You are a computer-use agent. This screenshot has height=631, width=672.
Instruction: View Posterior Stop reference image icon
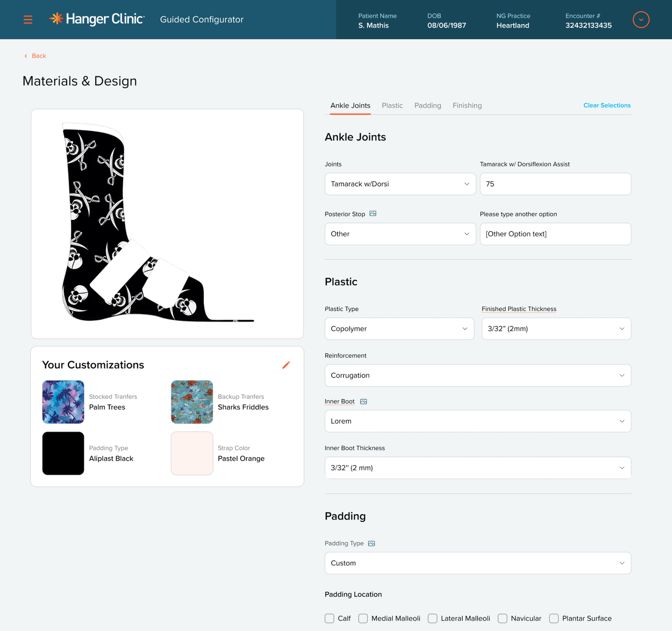(373, 214)
